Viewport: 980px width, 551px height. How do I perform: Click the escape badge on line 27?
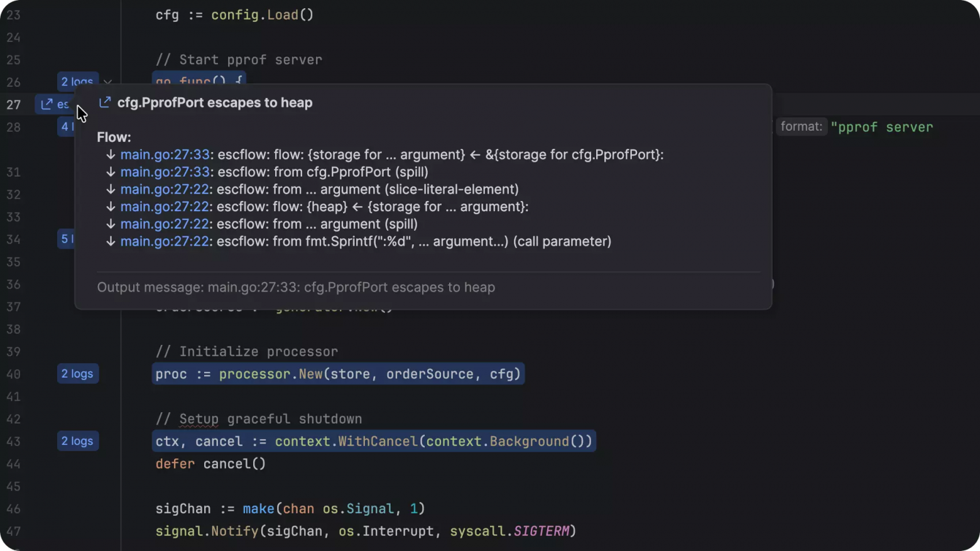click(54, 104)
